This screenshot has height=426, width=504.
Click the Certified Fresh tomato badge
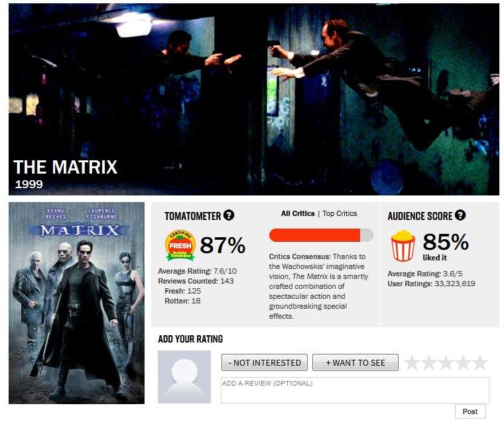(x=180, y=245)
